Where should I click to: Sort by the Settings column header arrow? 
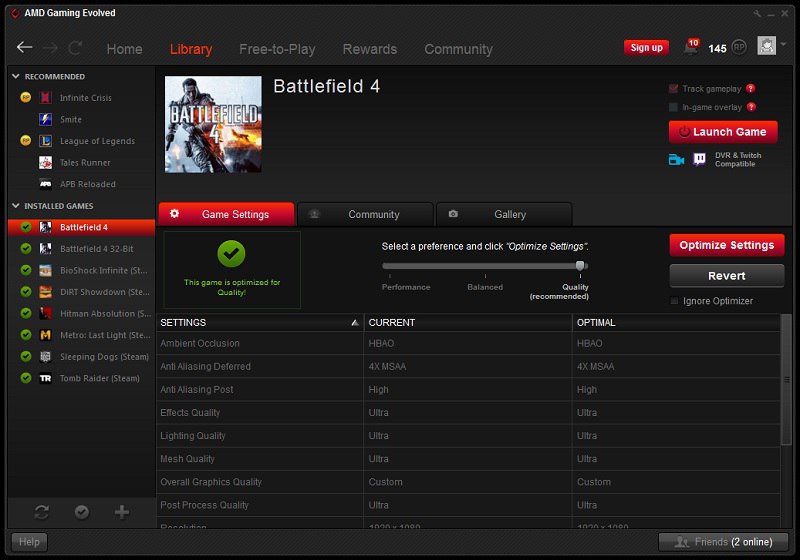coord(355,323)
